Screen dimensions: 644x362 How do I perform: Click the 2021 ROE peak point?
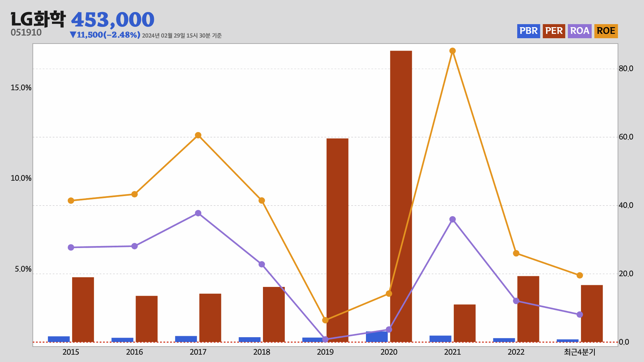point(452,51)
